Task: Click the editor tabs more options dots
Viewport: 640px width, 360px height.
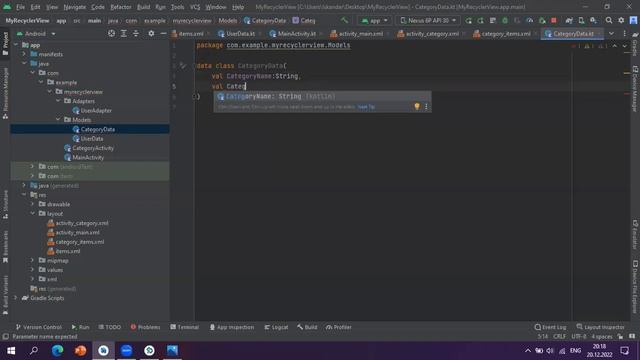Action: pos(624,33)
